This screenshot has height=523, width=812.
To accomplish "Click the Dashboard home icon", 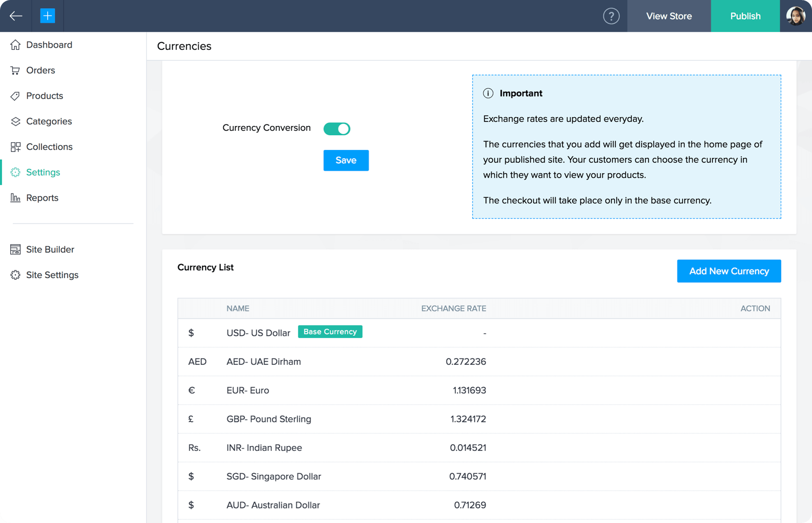I will pyautogui.click(x=16, y=45).
